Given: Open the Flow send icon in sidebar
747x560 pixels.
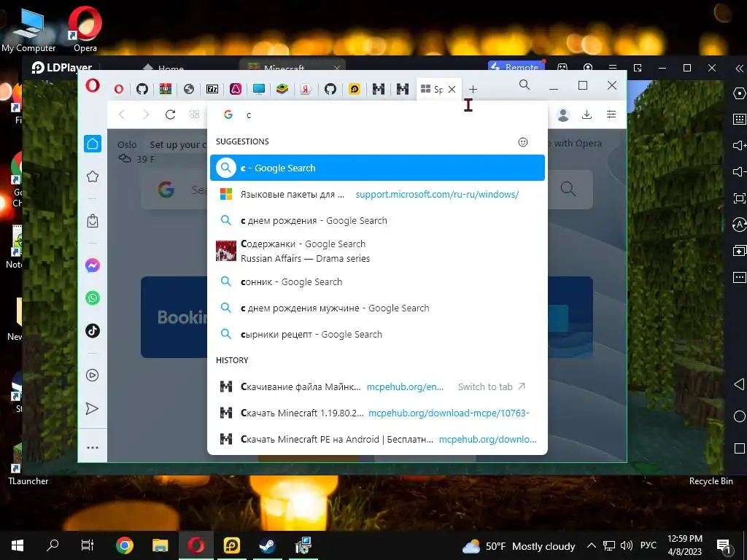Looking at the screenshot, I should click(x=92, y=408).
